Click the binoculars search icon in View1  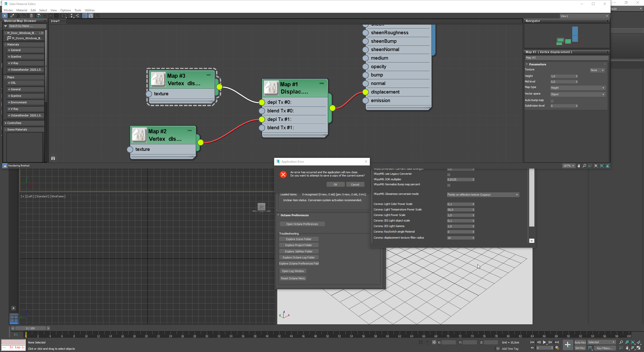[53, 158]
